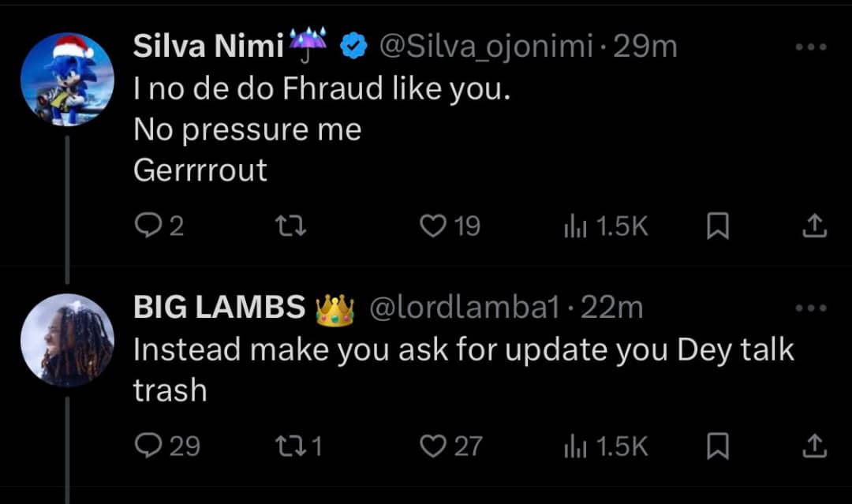Open the more options menu on Silva Nimi's tweet
Viewport: 852px width, 504px height.
(x=809, y=45)
